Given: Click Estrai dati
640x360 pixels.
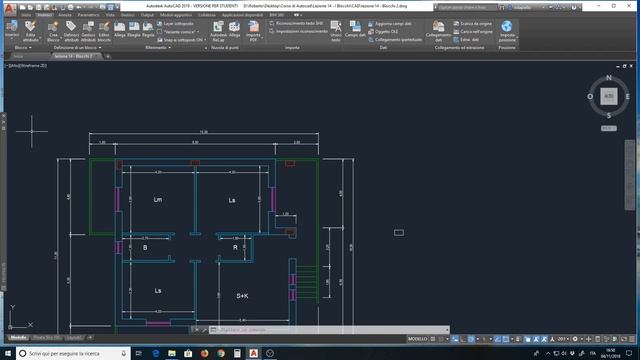Looking at the screenshot, I should [x=466, y=40].
